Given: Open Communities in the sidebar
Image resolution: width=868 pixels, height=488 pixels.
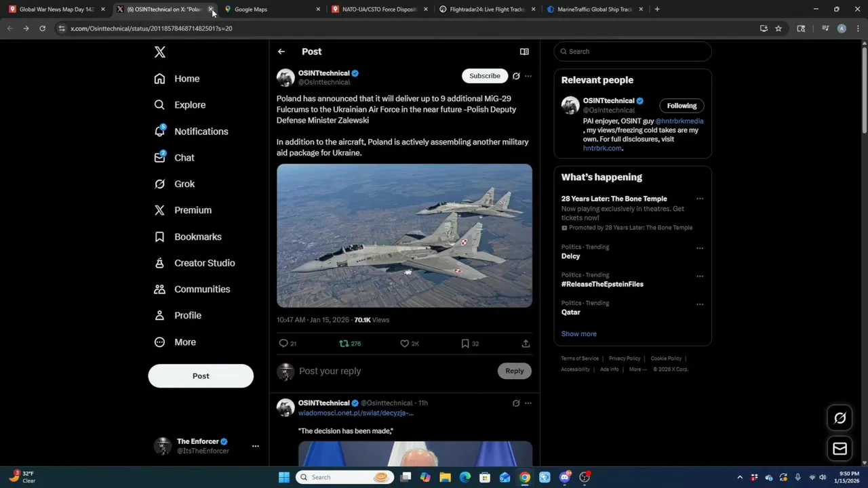Looking at the screenshot, I should (192, 289).
